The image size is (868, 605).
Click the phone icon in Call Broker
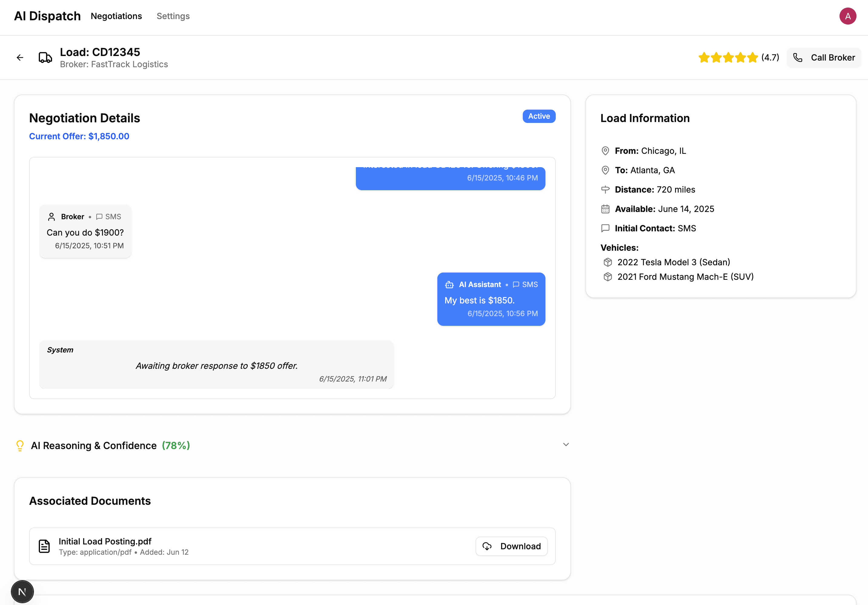coord(798,58)
